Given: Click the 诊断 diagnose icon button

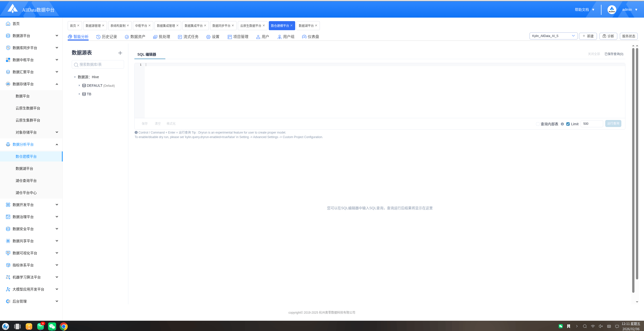Looking at the screenshot, I should pyautogui.click(x=608, y=36).
